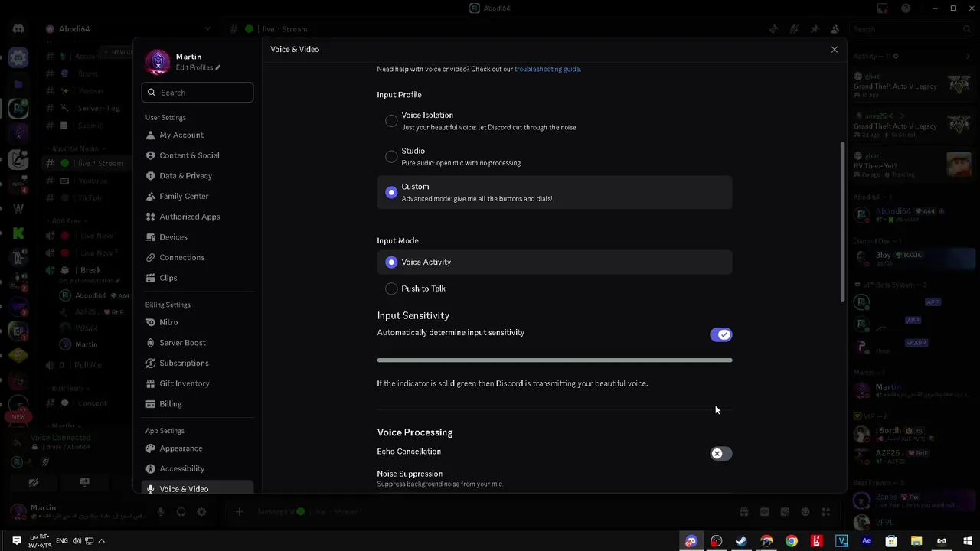Click the Connections link icon
The image size is (980, 551).
(x=151, y=257)
